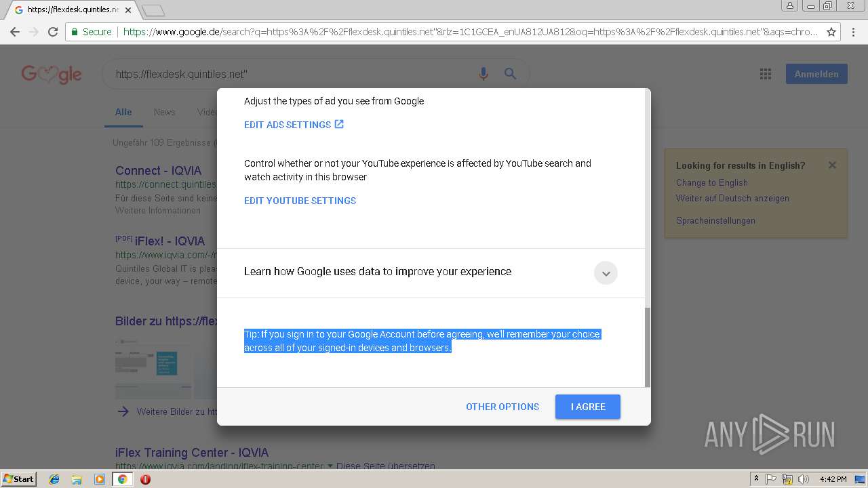The width and height of the screenshot is (868, 488).
Task: Open Spracheinstellungen link
Action: [715, 221]
